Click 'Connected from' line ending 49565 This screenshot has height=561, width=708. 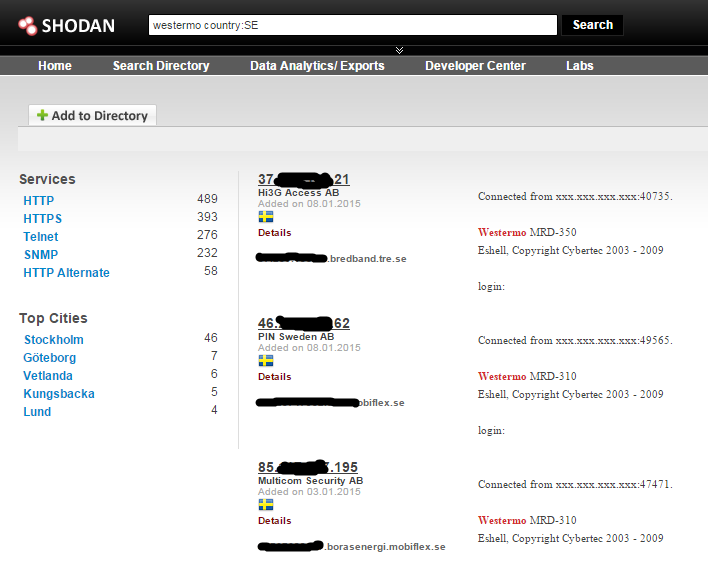click(575, 341)
